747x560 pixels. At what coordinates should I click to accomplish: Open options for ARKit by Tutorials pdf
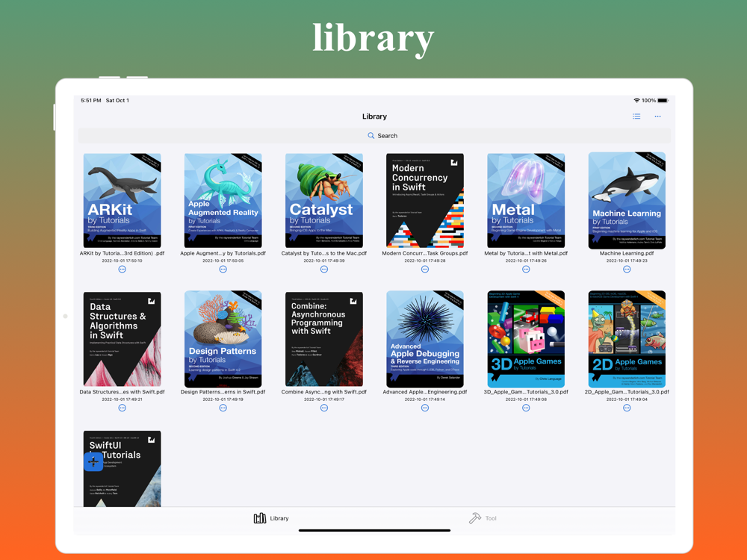tap(122, 270)
